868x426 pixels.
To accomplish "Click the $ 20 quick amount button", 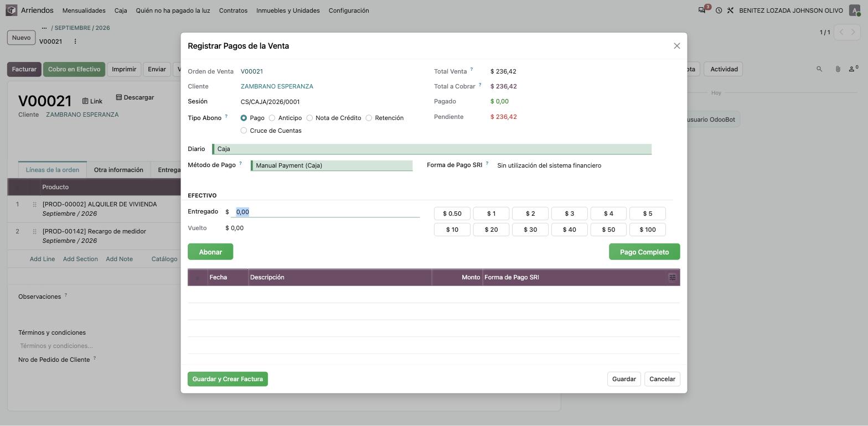I will [x=491, y=230].
